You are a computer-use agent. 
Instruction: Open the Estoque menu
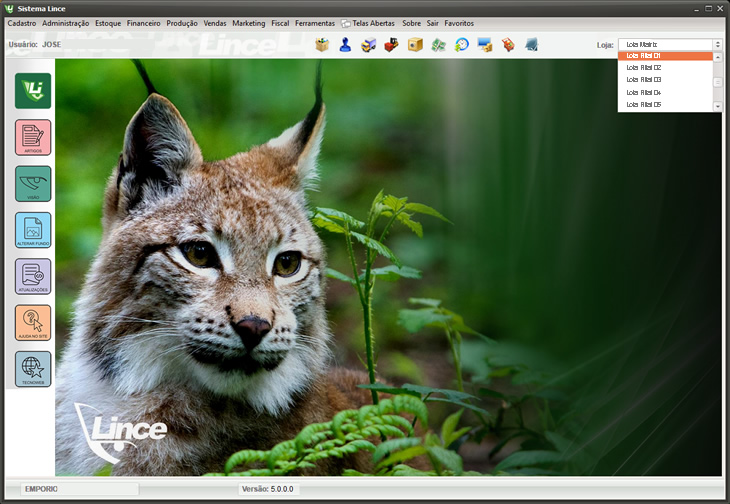(x=108, y=23)
